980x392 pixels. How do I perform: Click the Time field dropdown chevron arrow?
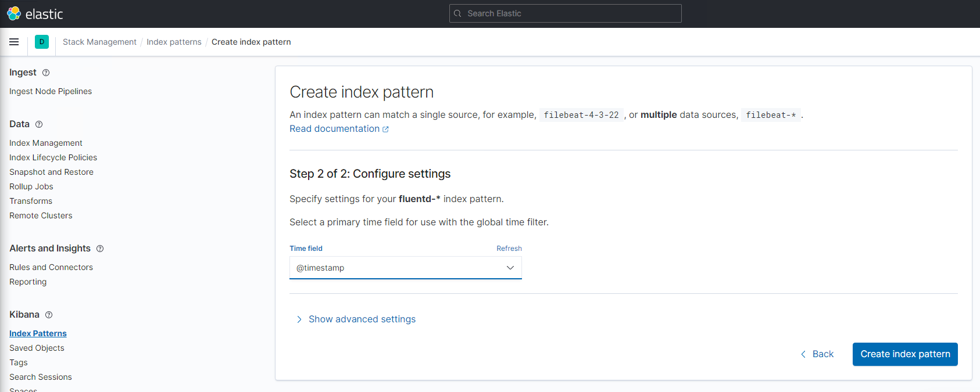click(510, 268)
